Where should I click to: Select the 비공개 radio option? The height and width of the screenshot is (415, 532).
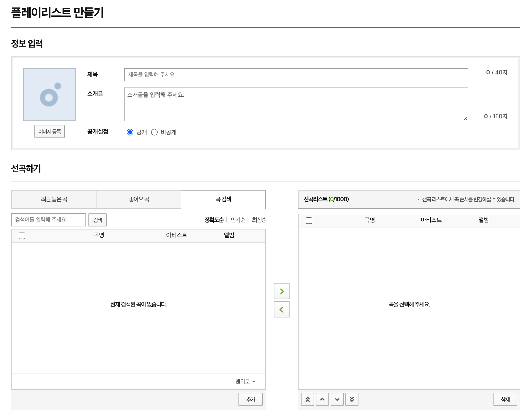(x=154, y=132)
